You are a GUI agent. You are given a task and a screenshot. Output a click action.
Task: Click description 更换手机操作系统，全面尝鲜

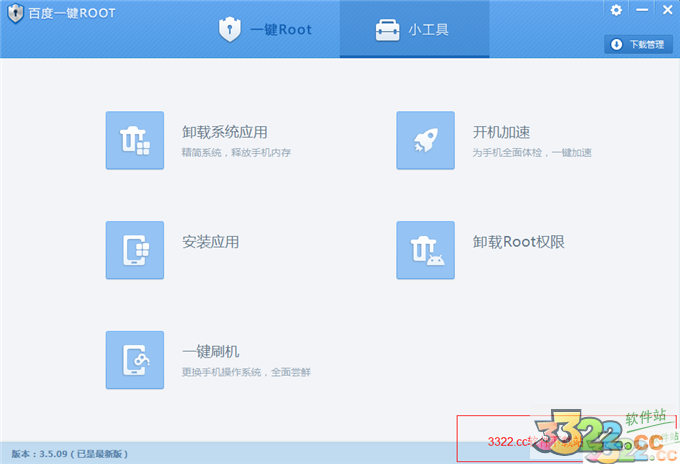(x=246, y=372)
